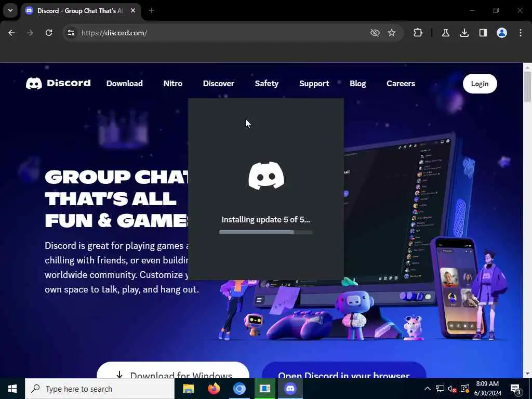
Task: Open Chrome Labs flask icon
Action: (x=445, y=33)
